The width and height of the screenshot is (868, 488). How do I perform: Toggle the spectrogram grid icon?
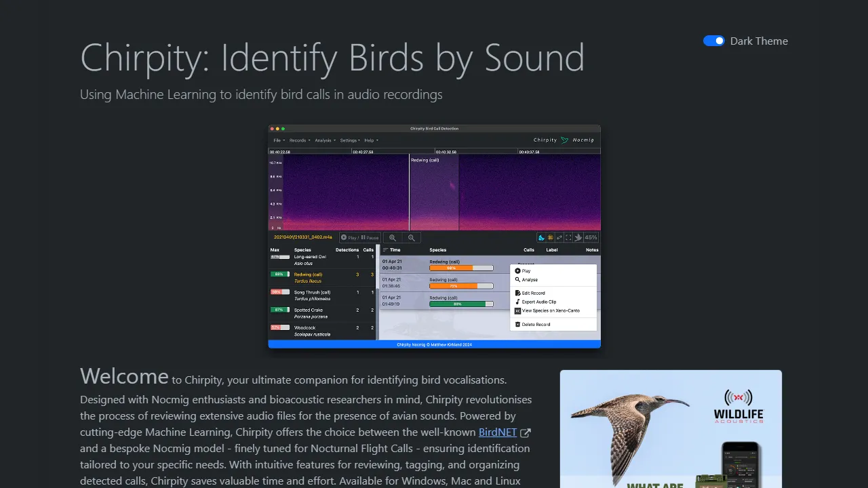tap(550, 237)
